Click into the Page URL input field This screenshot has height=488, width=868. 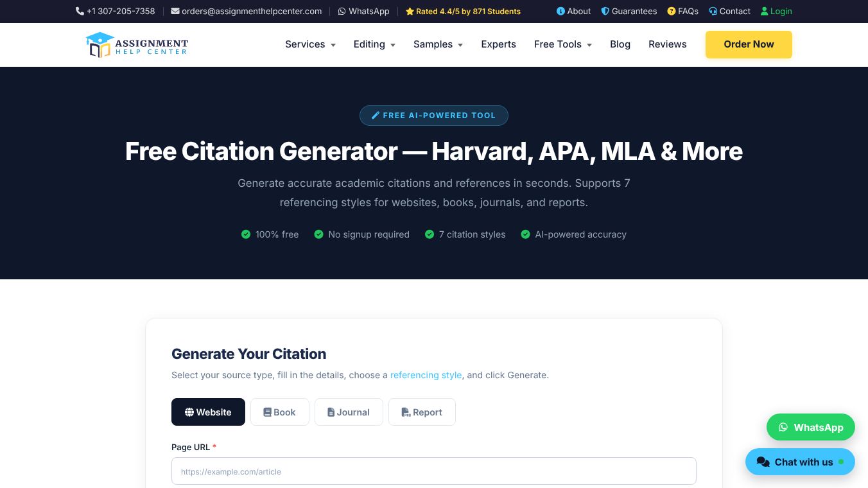pos(434,471)
